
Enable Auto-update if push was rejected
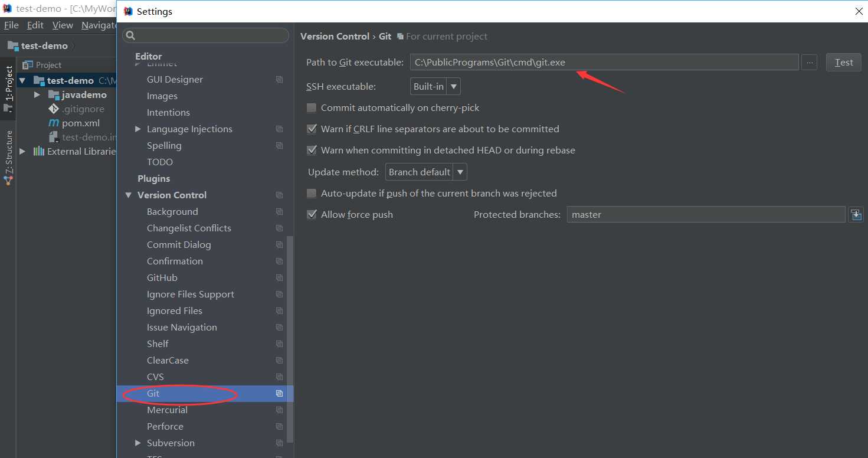pos(312,194)
